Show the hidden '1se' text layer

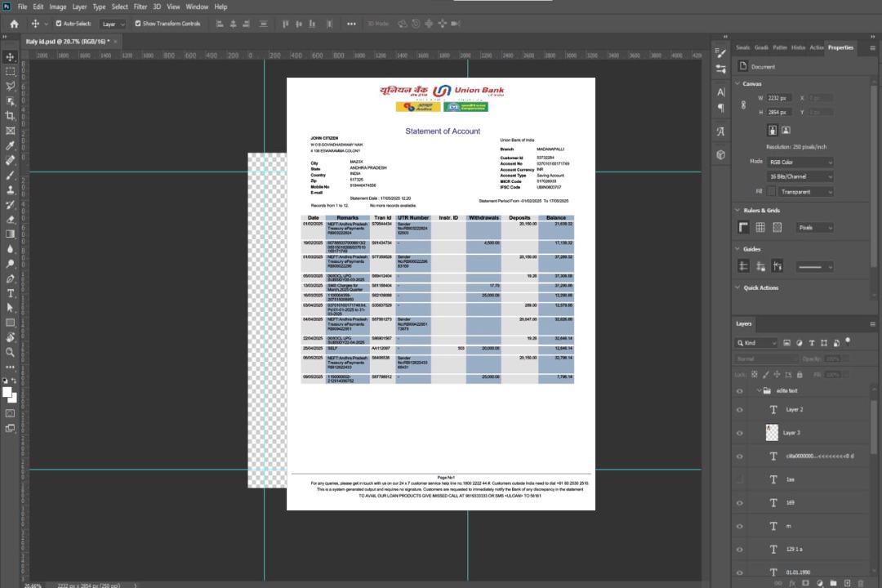[740, 480]
